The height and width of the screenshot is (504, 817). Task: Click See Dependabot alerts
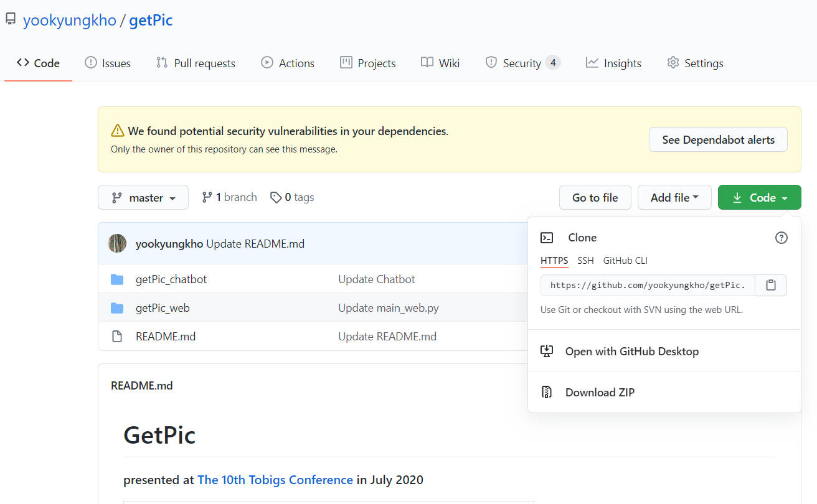click(717, 139)
